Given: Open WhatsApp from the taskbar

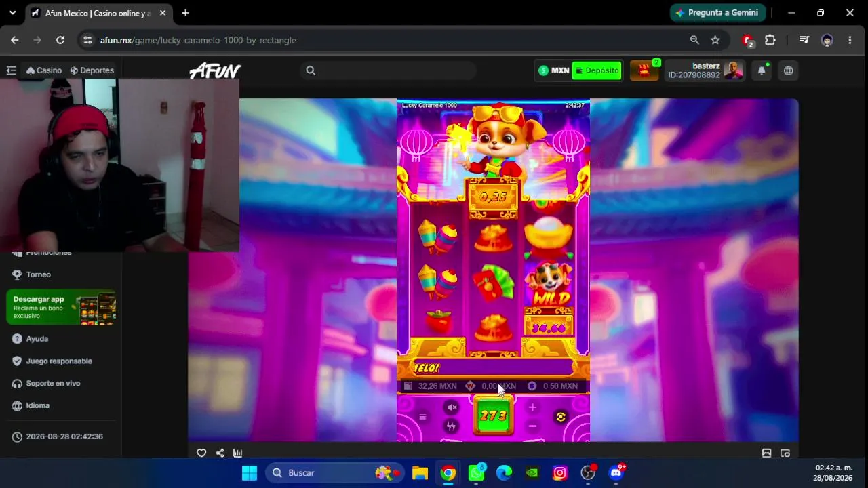Looking at the screenshot, I should 476,473.
